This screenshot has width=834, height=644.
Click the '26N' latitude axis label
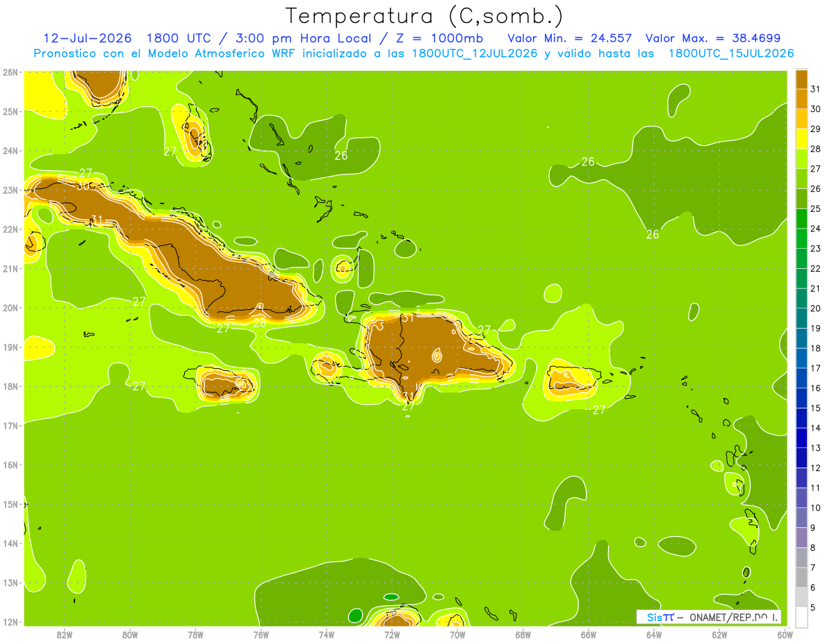click(x=10, y=72)
